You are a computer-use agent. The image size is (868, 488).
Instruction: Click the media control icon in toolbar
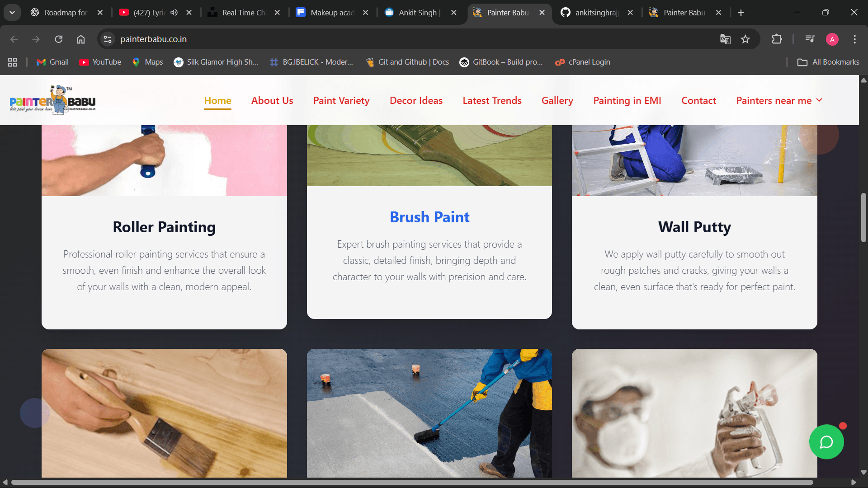pyautogui.click(x=810, y=39)
